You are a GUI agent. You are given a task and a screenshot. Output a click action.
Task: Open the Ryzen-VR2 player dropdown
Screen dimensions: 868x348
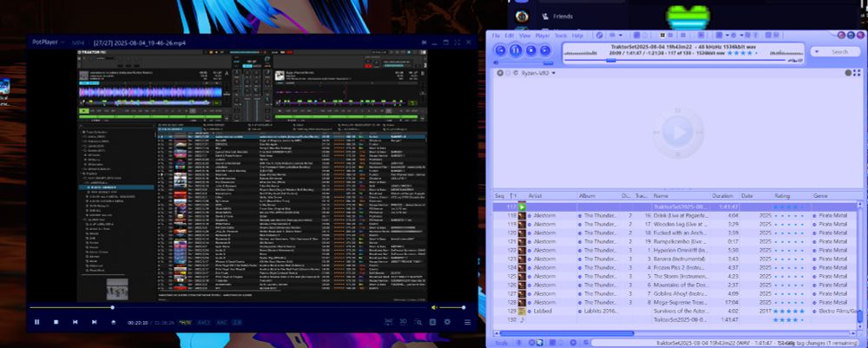(537, 73)
